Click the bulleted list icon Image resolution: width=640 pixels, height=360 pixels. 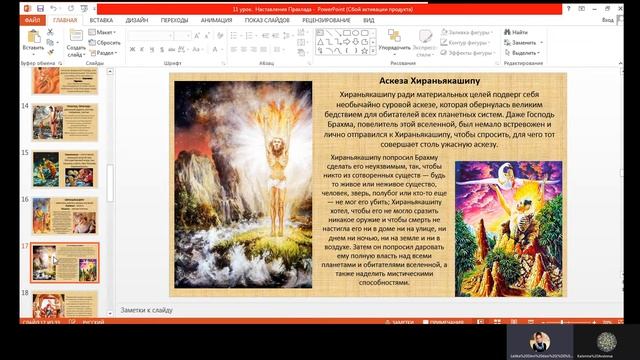tap(233, 36)
